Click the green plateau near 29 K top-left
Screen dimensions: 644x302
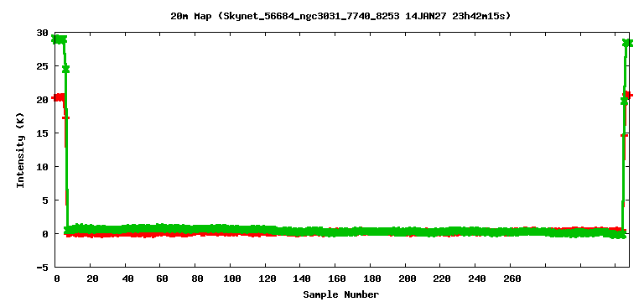click(x=59, y=39)
